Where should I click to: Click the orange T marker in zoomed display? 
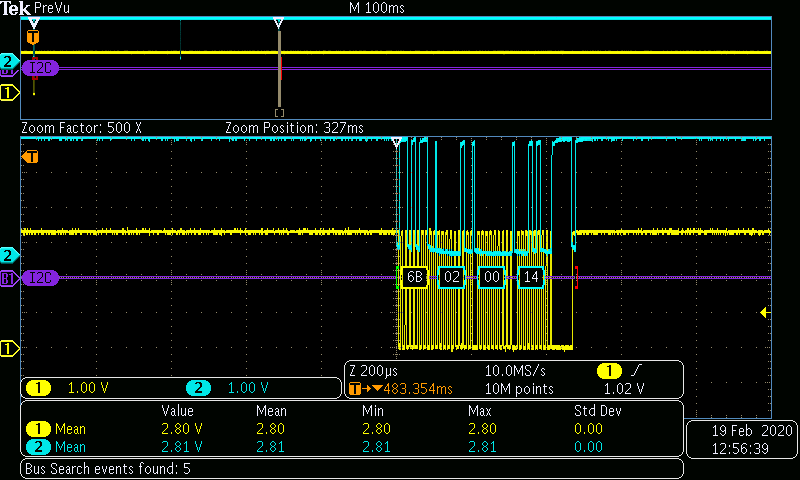(x=31, y=157)
